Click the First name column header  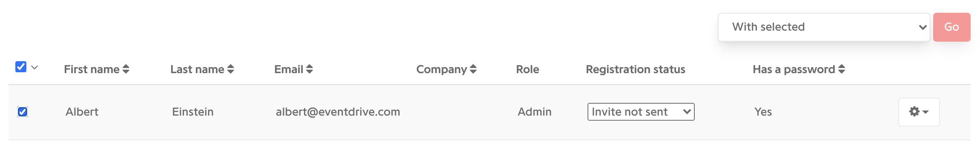(92, 69)
